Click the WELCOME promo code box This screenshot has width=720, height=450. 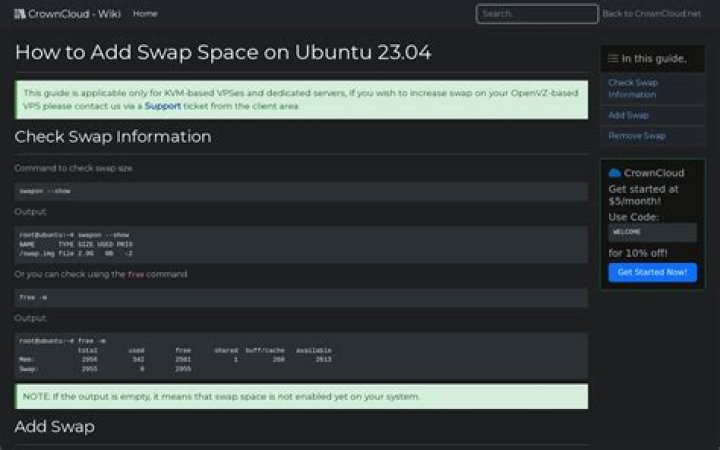point(652,232)
